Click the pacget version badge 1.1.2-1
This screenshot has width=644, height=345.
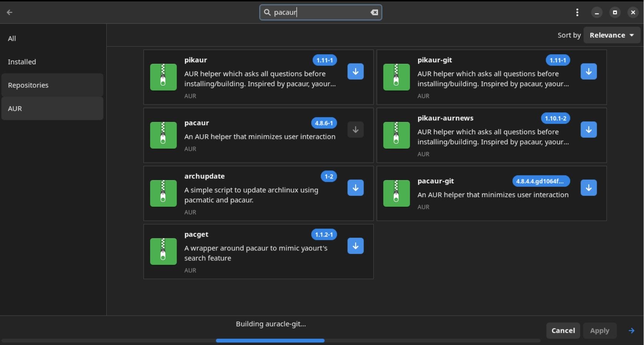pyautogui.click(x=324, y=234)
